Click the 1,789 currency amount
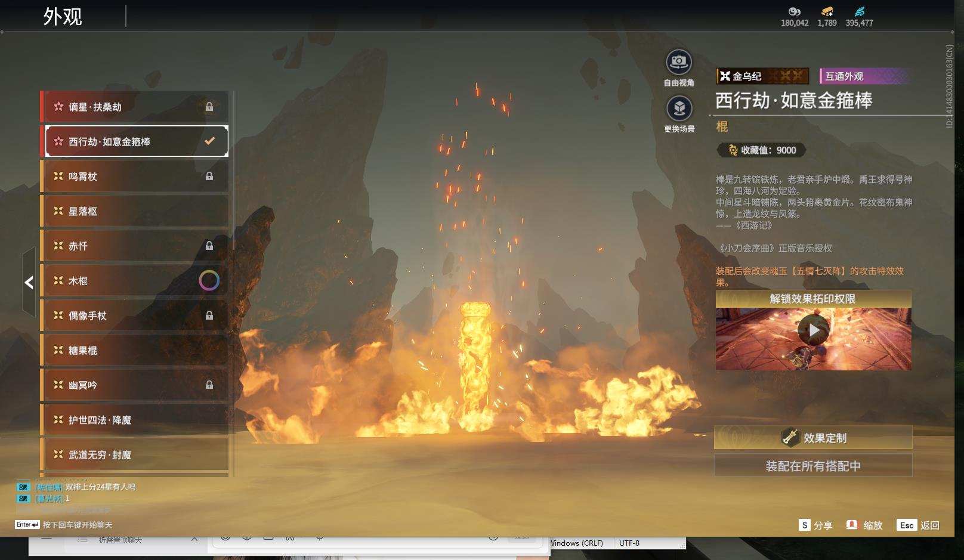This screenshot has height=560, width=964. (x=827, y=23)
